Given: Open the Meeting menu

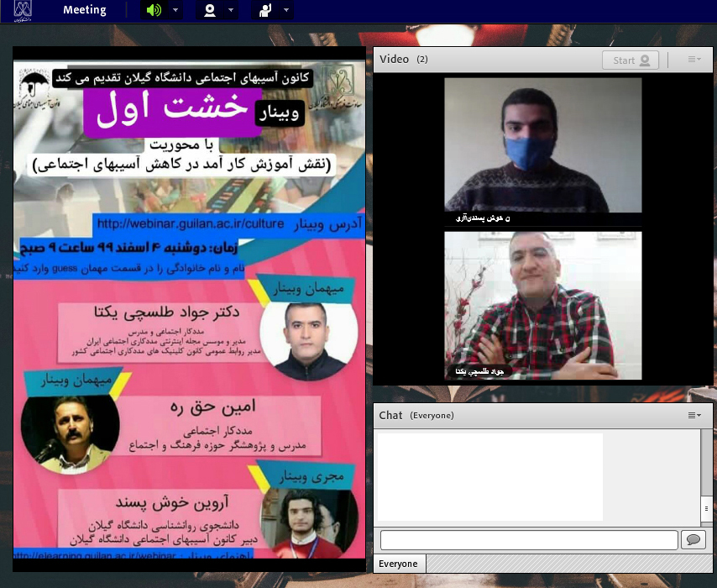Looking at the screenshot, I should (x=85, y=10).
